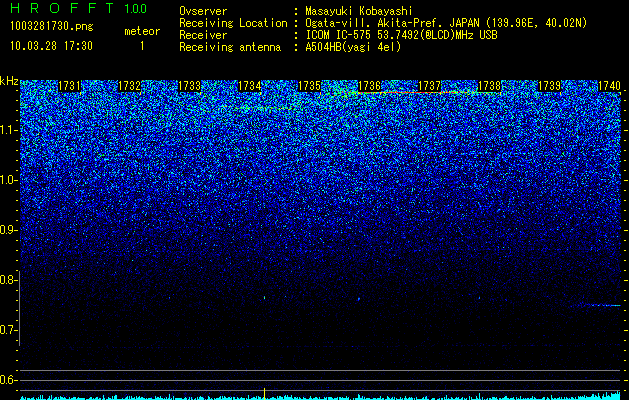Click the date 10.03.28 17:30
The height and width of the screenshot is (400, 629).
tap(52, 46)
